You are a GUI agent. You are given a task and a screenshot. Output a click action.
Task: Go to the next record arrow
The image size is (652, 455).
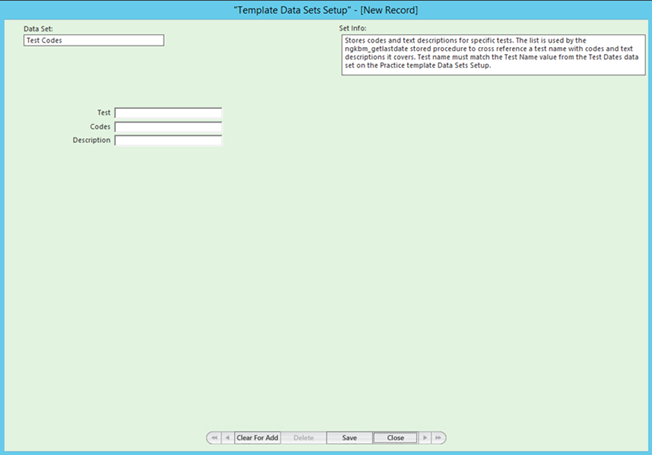(425, 438)
